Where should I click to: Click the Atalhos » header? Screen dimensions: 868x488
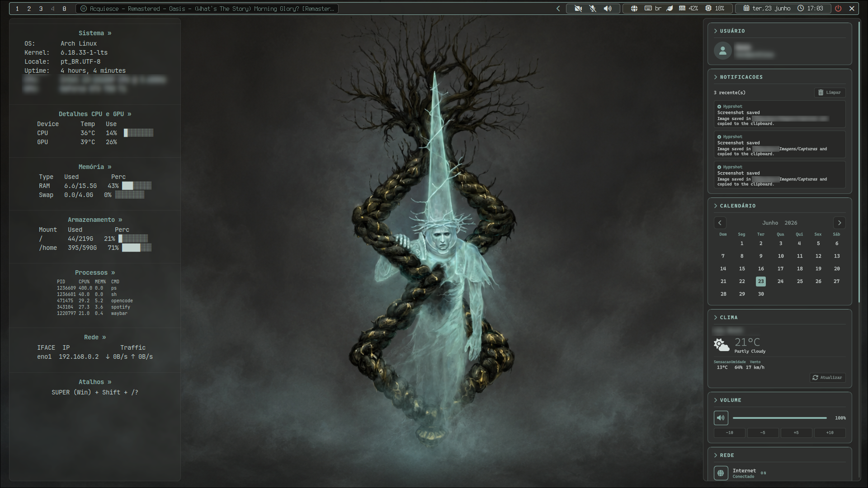pos(95,382)
